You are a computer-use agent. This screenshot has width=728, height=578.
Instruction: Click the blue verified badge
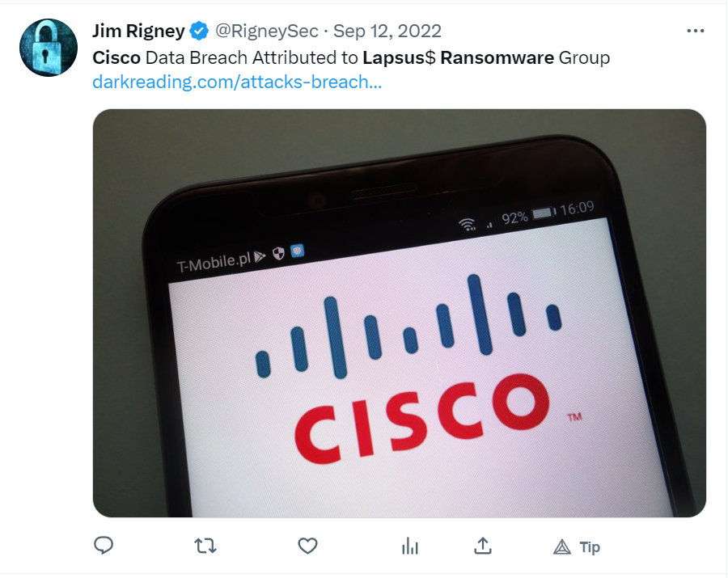199,31
